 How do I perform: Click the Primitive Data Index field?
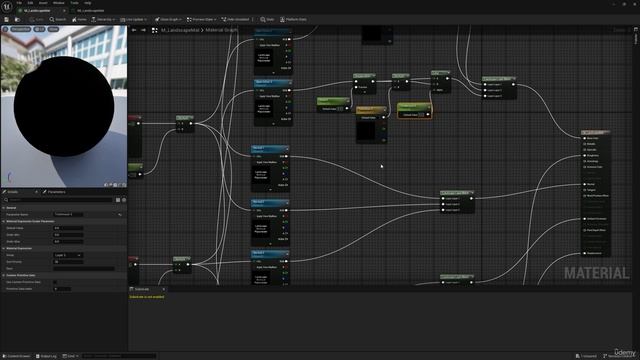pyautogui.click(x=62, y=289)
